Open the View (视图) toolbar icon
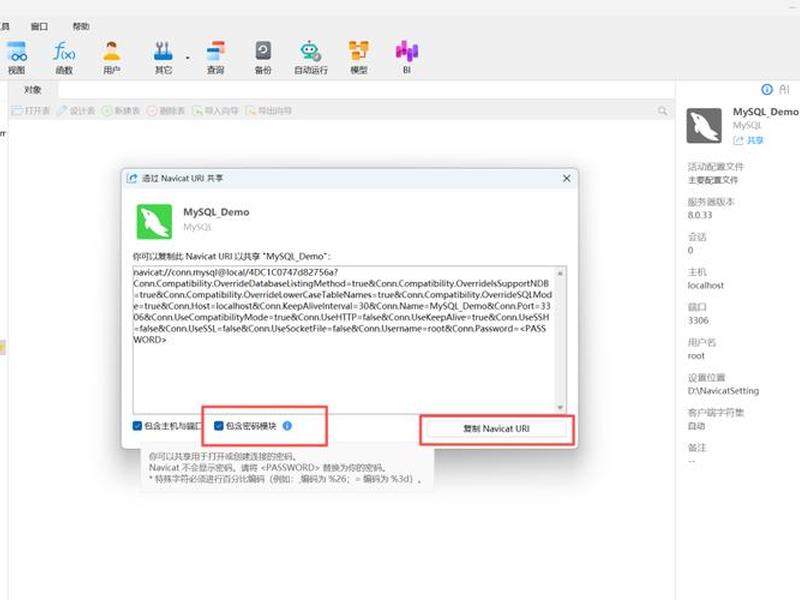This screenshot has height=600, width=800. coord(16,57)
